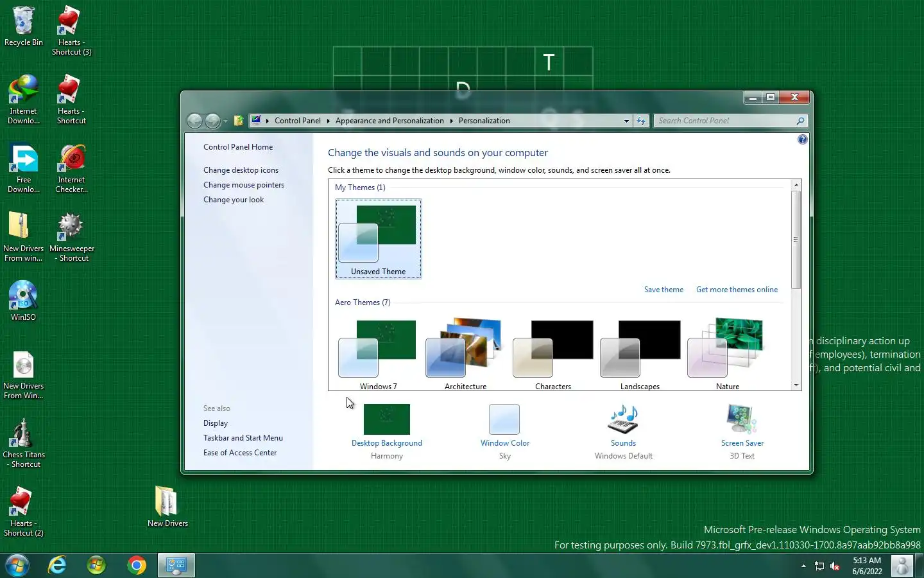Apply the Nature theme
The height and width of the screenshot is (578, 924).
pos(727,353)
